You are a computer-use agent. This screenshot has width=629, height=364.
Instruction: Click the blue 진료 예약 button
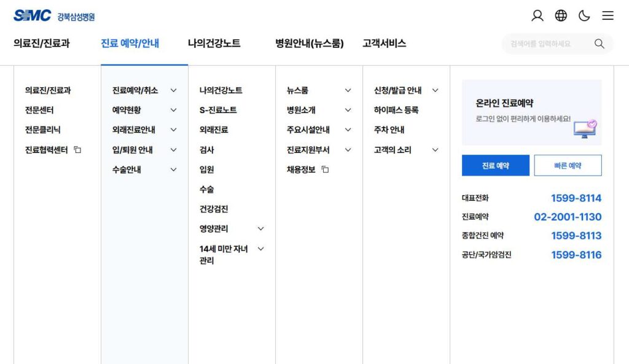[x=496, y=165]
